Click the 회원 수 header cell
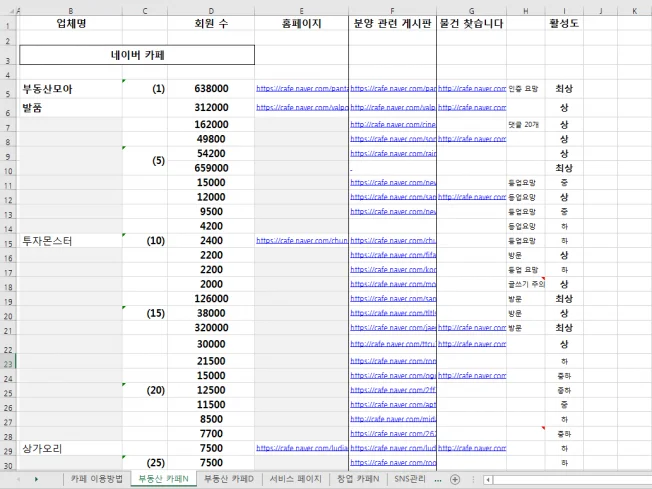This screenshot has height=489, width=652. point(211,22)
